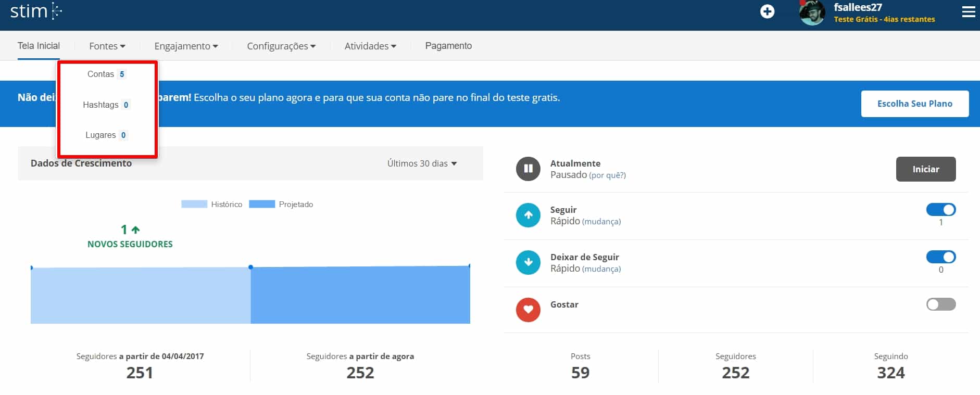Toggle the Histórico legend swatch

[x=194, y=204]
